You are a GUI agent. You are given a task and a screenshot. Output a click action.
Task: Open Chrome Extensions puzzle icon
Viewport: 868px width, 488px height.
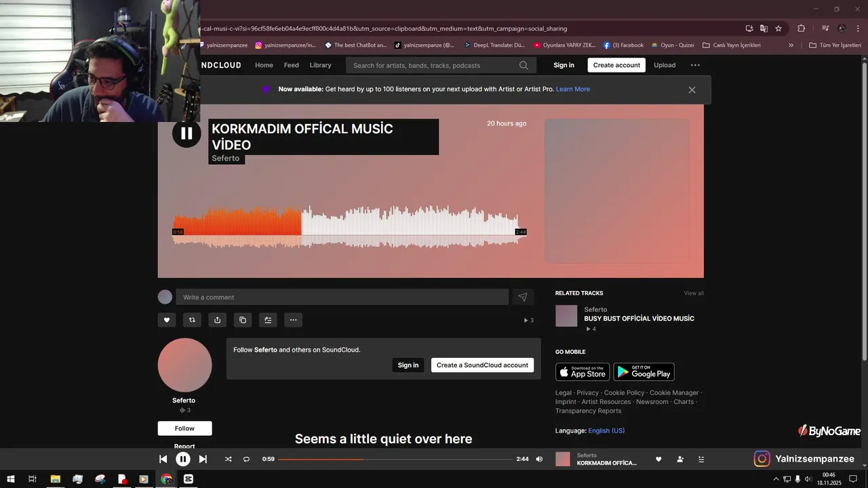click(x=801, y=28)
